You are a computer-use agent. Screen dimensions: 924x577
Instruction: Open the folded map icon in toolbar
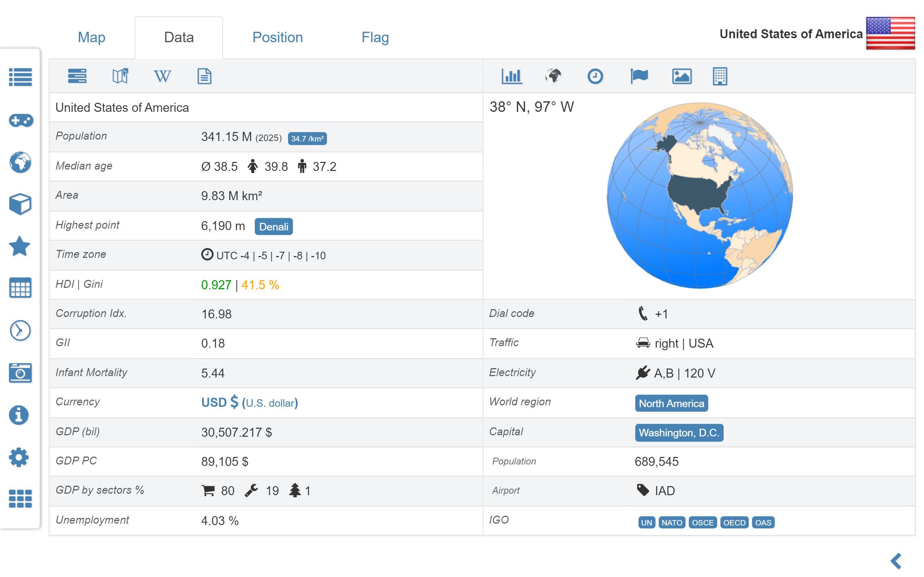(120, 76)
